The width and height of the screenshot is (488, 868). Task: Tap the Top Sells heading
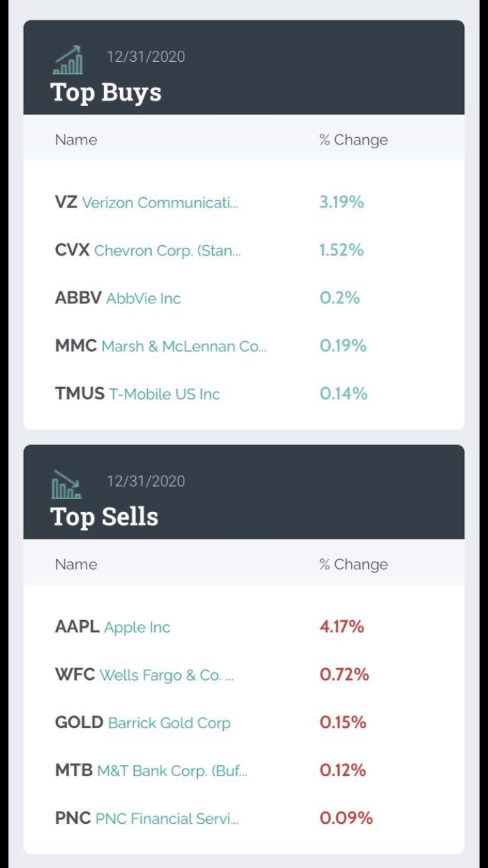(105, 517)
